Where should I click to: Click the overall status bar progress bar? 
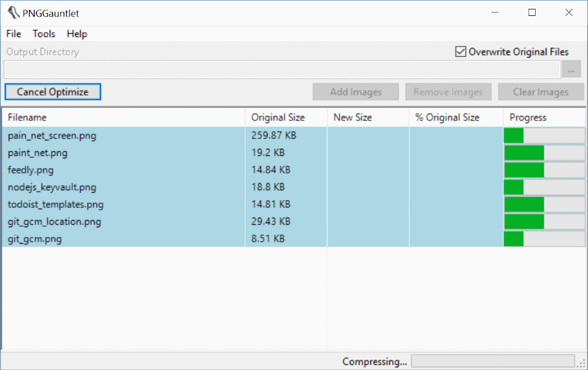(493, 361)
